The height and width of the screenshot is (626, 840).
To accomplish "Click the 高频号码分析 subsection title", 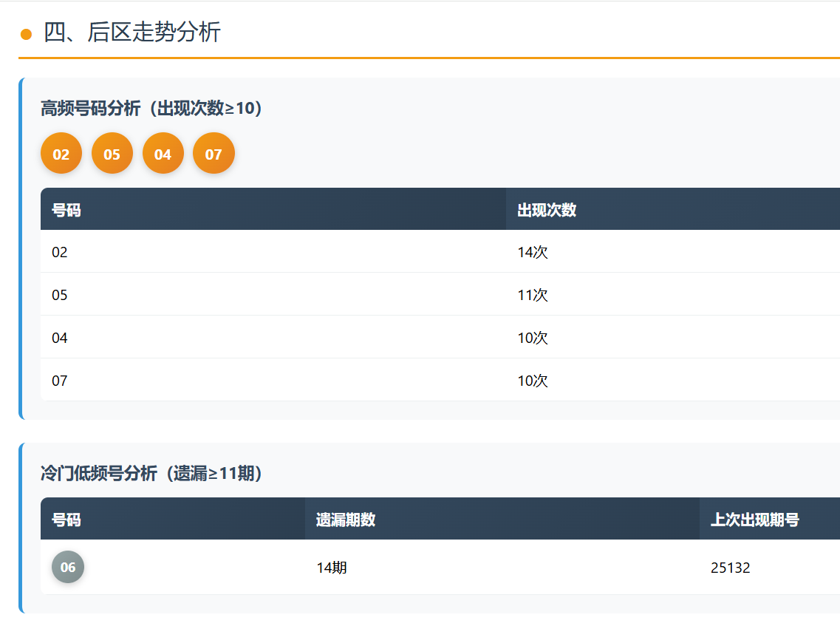I will 151,108.
